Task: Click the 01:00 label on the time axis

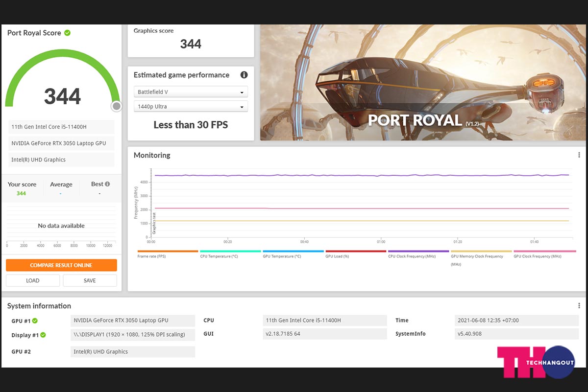Action: (381, 242)
